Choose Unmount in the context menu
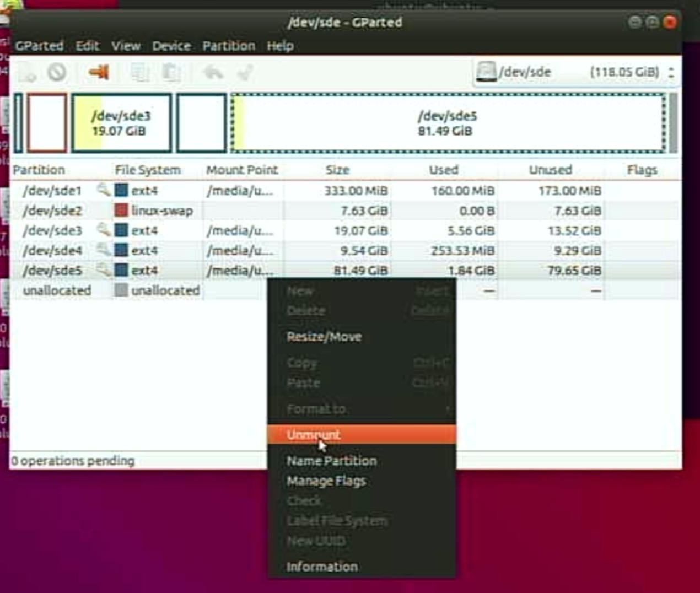 [362, 434]
